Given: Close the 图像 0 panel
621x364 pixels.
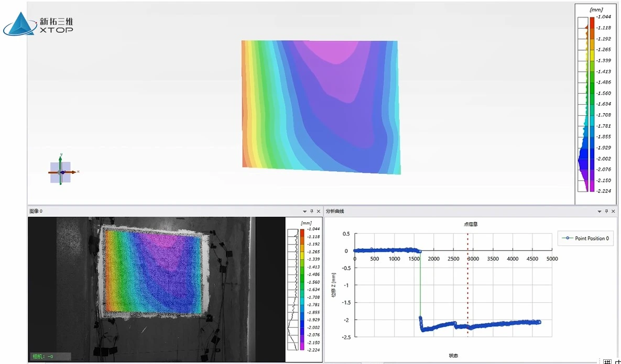Looking at the screenshot, I should [319, 211].
